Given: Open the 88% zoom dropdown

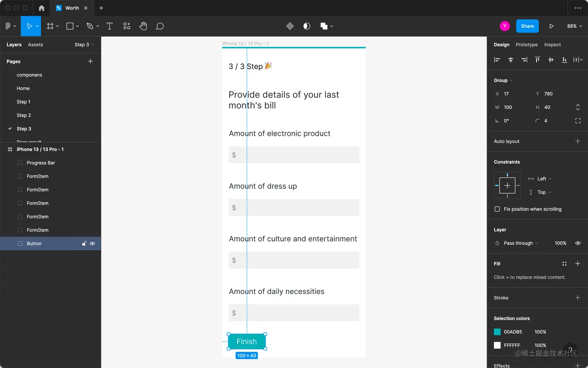Looking at the screenshot, I should click(x=574, y=26).
